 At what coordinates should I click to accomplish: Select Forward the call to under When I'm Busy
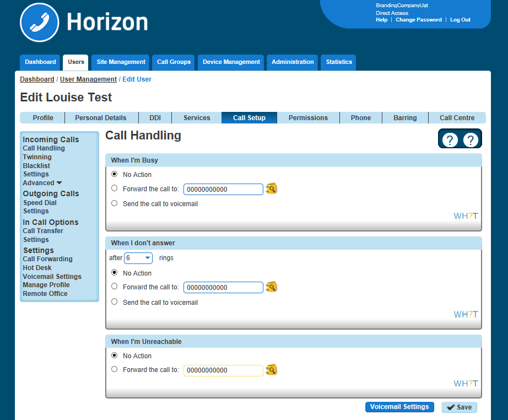click(115, 188)
